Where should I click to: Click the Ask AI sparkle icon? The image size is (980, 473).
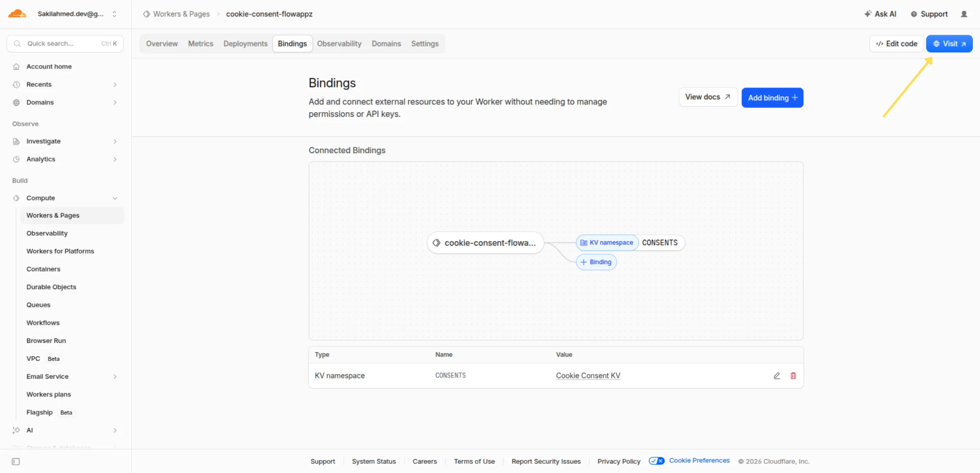[x=867, y=14]
